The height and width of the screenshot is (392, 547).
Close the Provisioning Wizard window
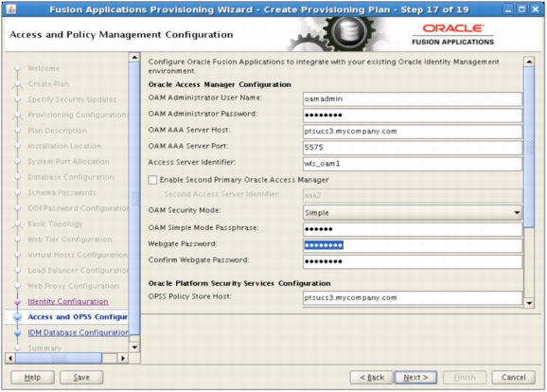click(x=535, y=9)
